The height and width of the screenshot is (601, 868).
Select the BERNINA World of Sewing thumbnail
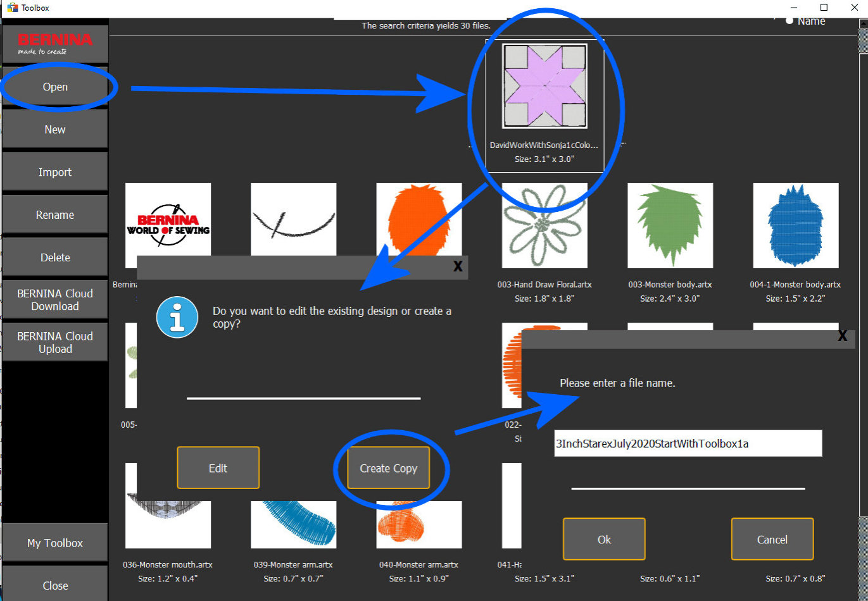(168, 226)
